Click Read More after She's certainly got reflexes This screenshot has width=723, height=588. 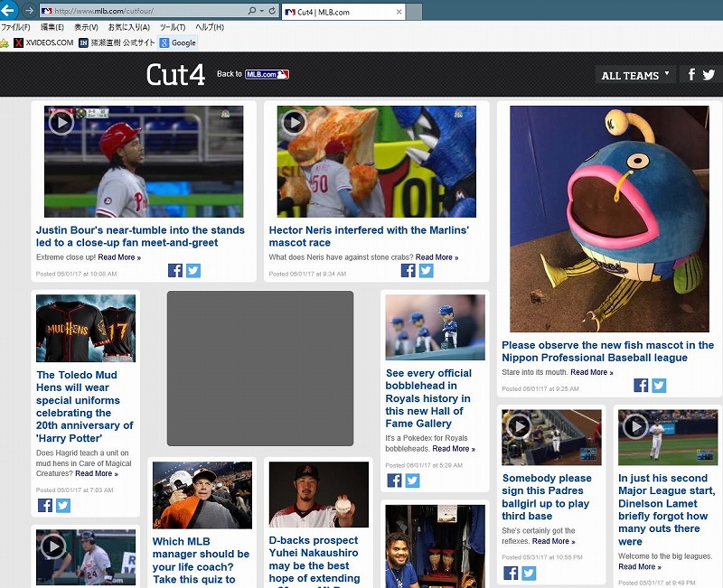(554, 541)
